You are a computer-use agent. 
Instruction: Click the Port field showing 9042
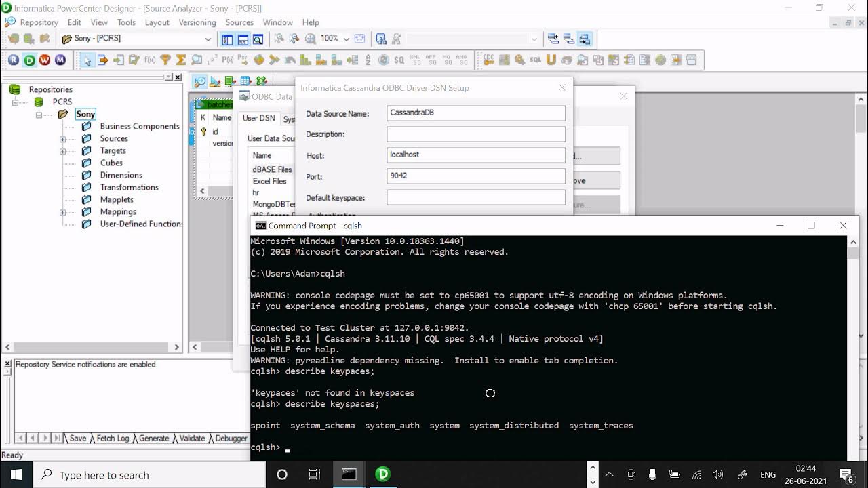click(x=476, y=176)
